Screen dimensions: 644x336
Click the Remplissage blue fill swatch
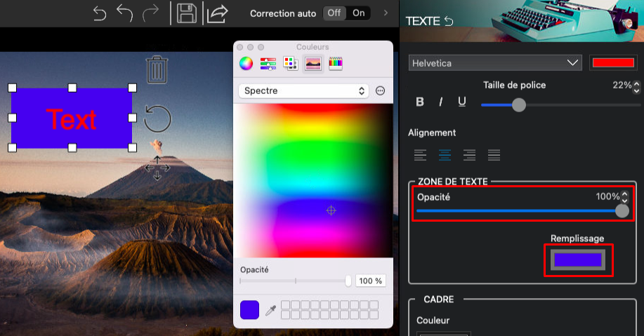point(578,260)
